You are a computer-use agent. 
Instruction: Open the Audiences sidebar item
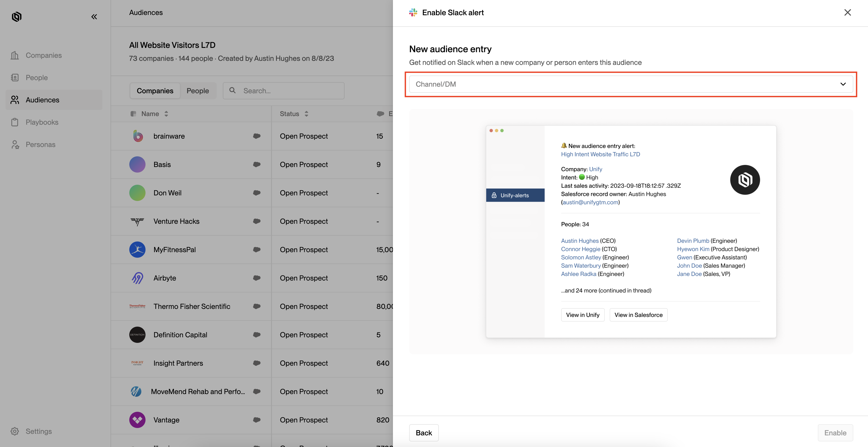[x=42, y=100]
